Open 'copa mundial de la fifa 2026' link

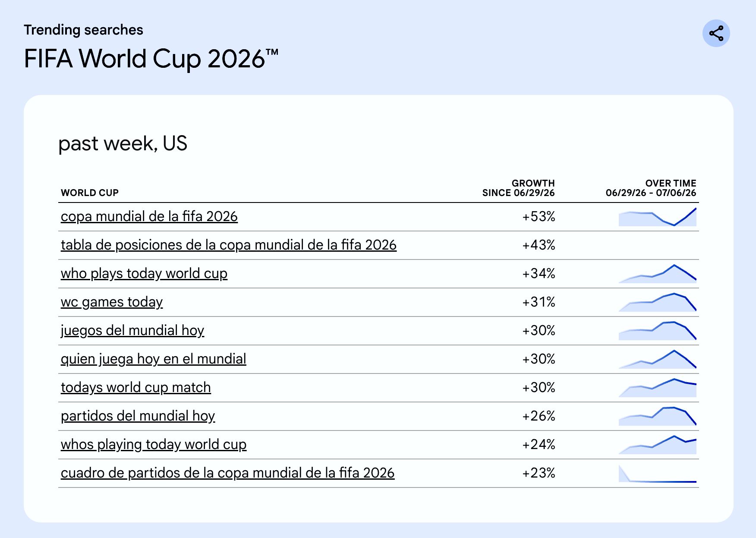coord(149,216)
